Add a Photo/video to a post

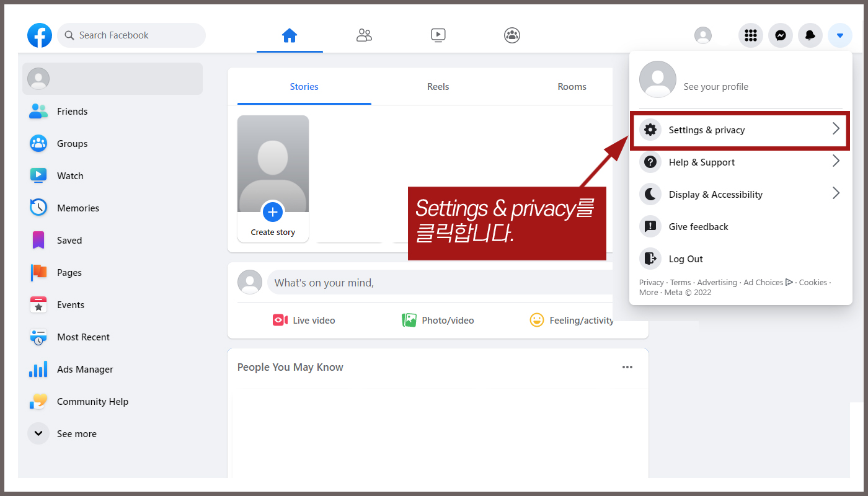(438, 321)
